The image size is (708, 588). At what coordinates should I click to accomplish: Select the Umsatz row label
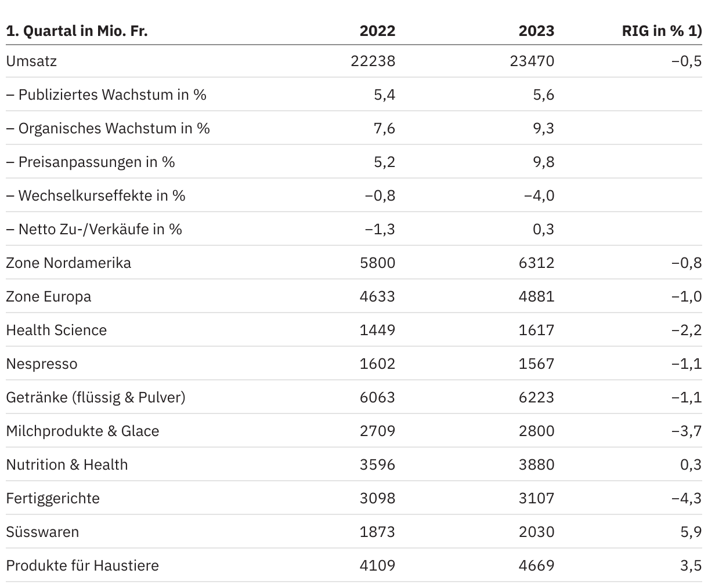(31, 61)
